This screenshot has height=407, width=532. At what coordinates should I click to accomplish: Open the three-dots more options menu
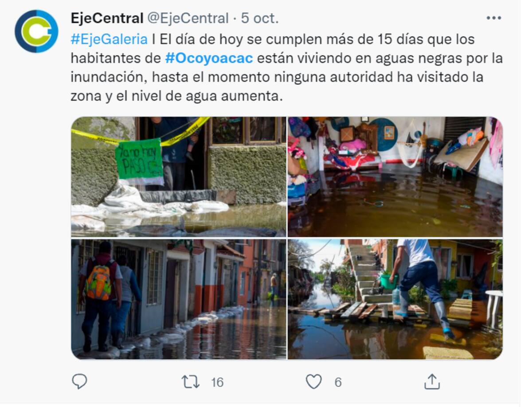coord(493,18)
